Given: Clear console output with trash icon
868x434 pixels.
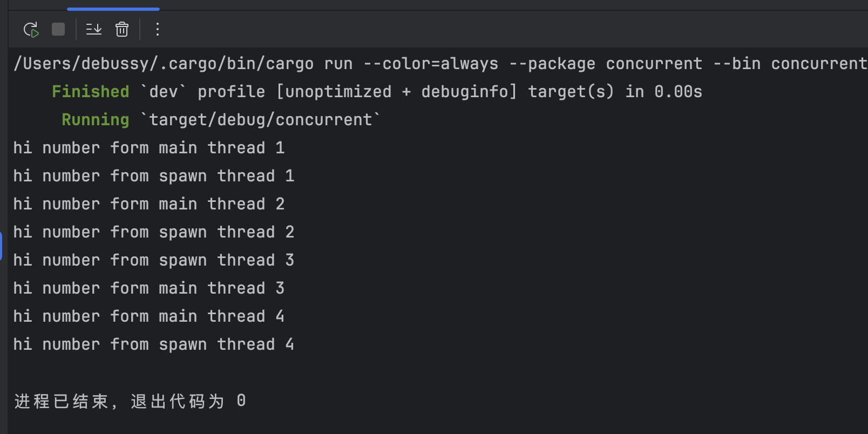Looking at the screenshot, I should (122, 29).
